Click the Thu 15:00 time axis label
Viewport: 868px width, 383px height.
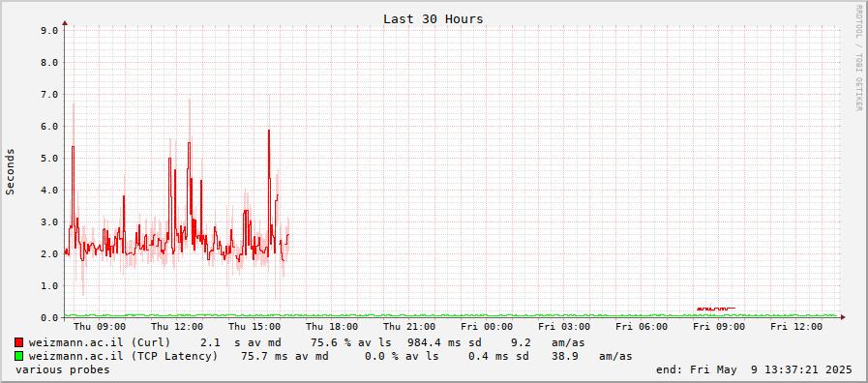[254, 328]
